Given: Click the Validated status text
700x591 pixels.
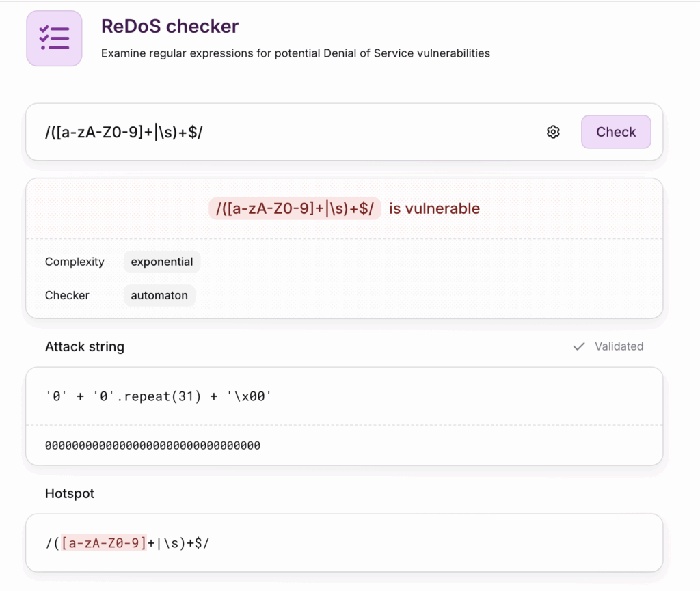Looking at the screenshot, I should pyautogui.click(x=619, y=346).
